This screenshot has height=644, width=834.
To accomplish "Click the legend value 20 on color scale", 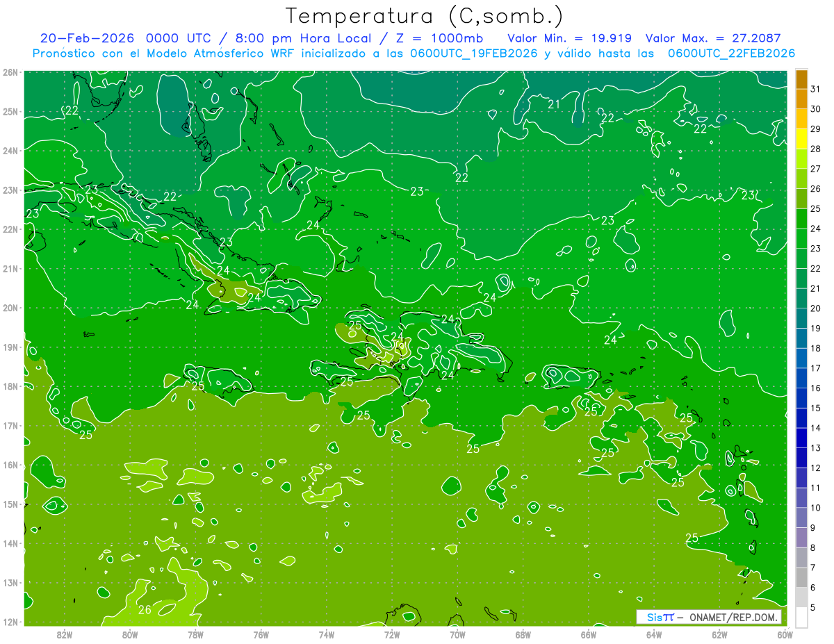I will [x=816, y=308].
